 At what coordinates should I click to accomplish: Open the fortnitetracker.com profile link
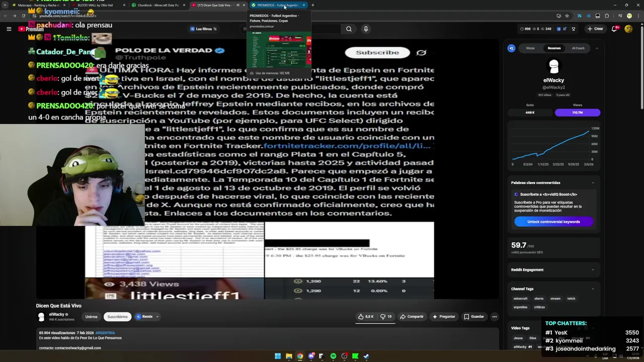point(347,146)
